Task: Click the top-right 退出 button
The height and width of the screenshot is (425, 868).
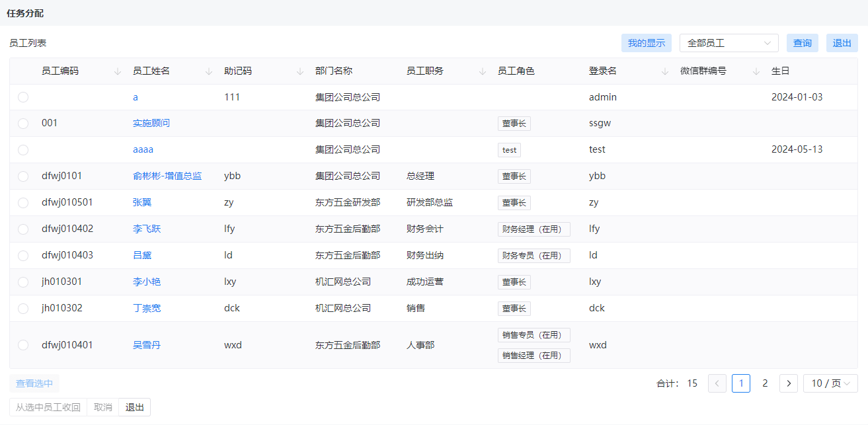Action: pos(842,43)
